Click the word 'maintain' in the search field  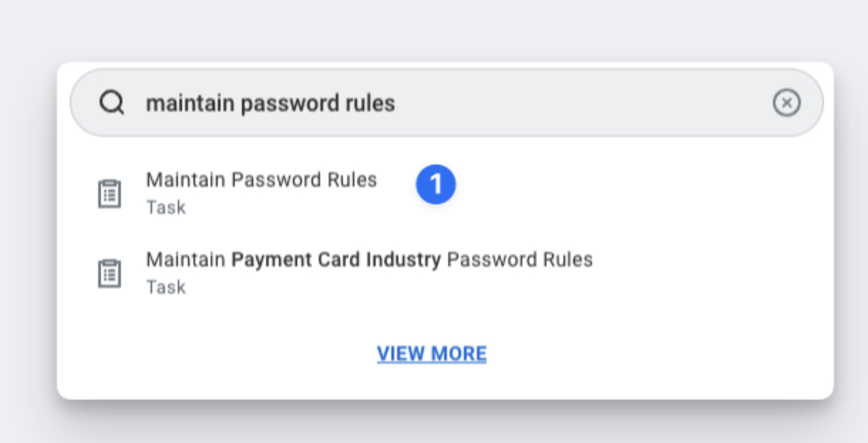(x=190, y=104)
